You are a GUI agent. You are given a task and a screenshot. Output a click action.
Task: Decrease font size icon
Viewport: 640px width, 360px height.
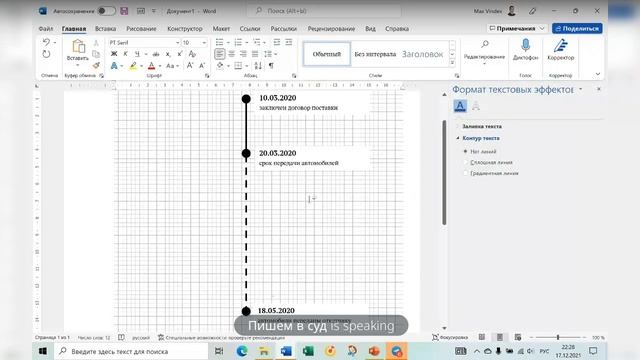[x=202, y=65]
